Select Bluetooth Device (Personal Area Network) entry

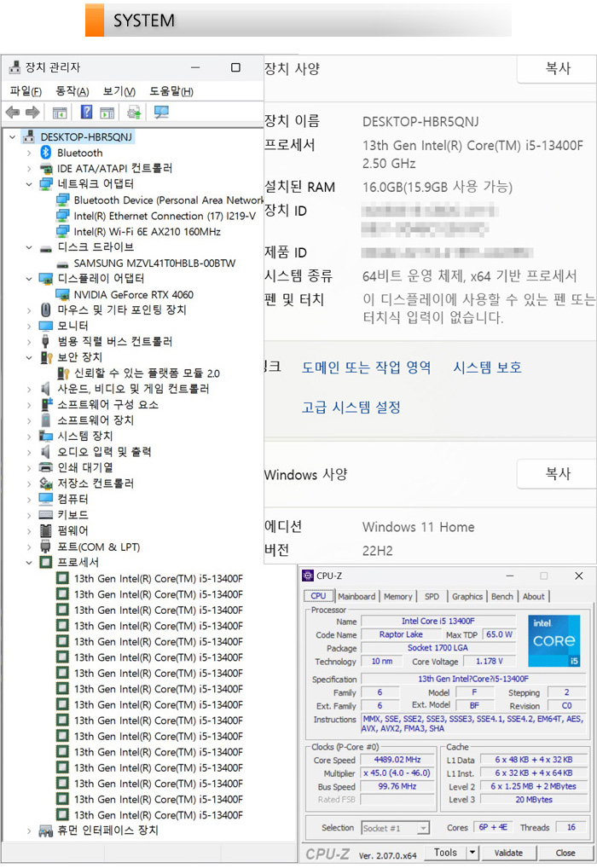point(168,200)
